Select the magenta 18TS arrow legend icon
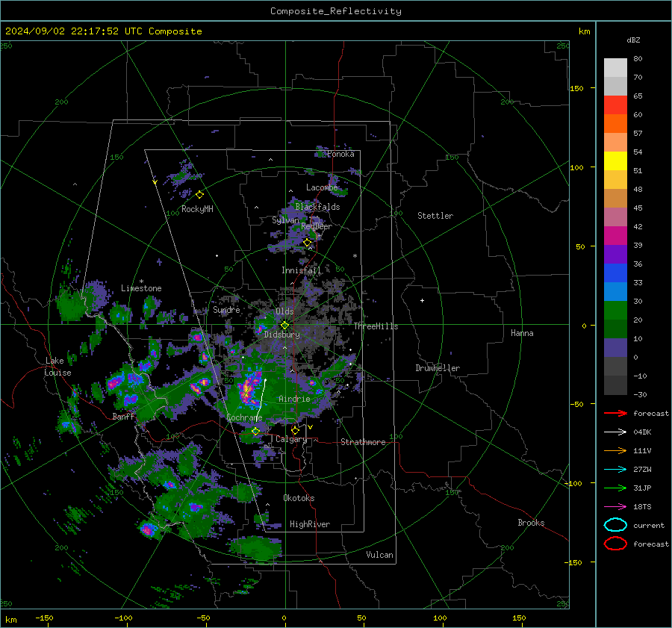 (615, 507)
